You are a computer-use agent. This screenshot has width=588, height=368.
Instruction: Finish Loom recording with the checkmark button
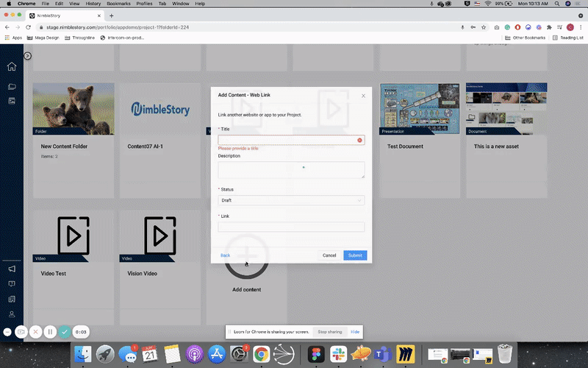[65, 332]
